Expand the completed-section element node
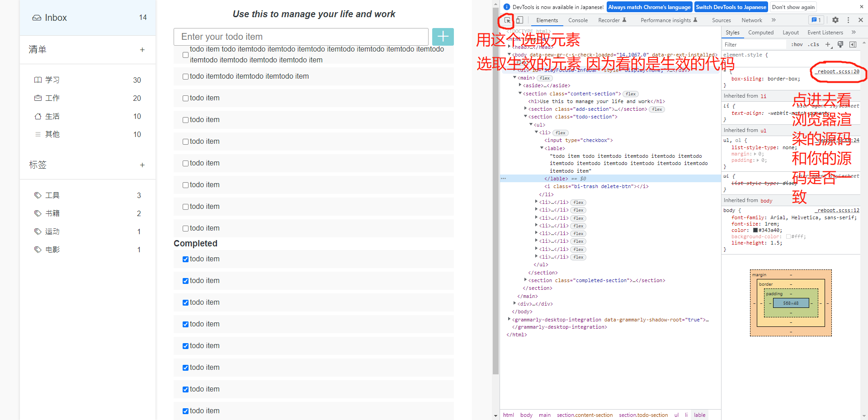This screenshot has height=420, width=868. coord(525,280)
